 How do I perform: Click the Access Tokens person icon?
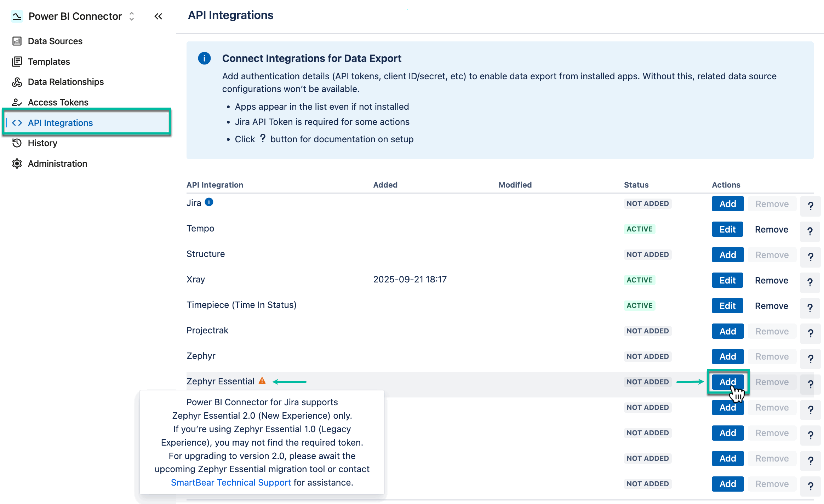(17, 102)
